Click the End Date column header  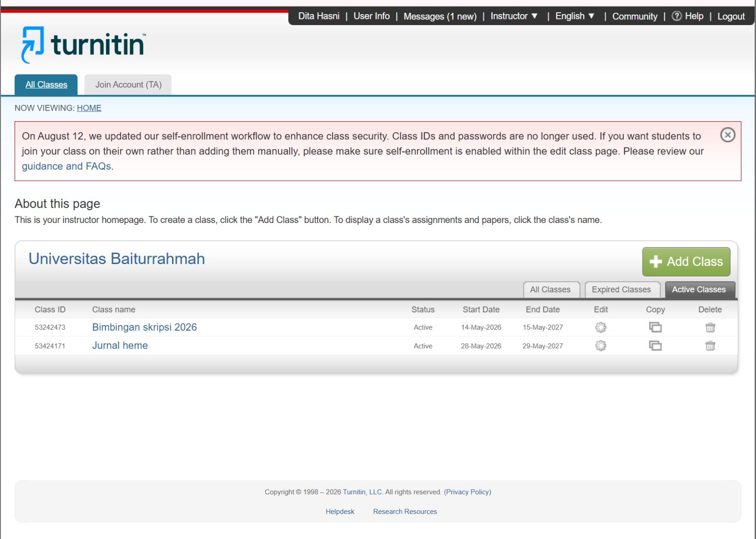(542, 310)
